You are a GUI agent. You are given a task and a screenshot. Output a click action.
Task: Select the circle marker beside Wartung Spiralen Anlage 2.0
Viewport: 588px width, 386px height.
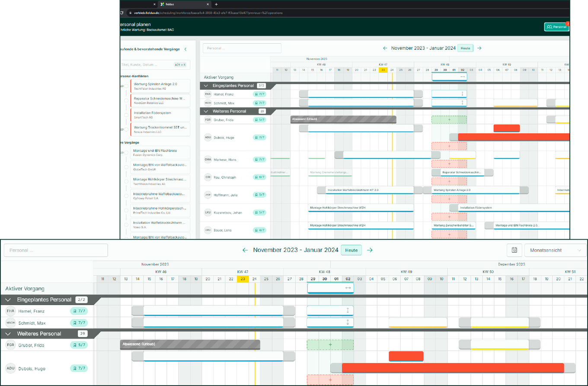point(126,86)
